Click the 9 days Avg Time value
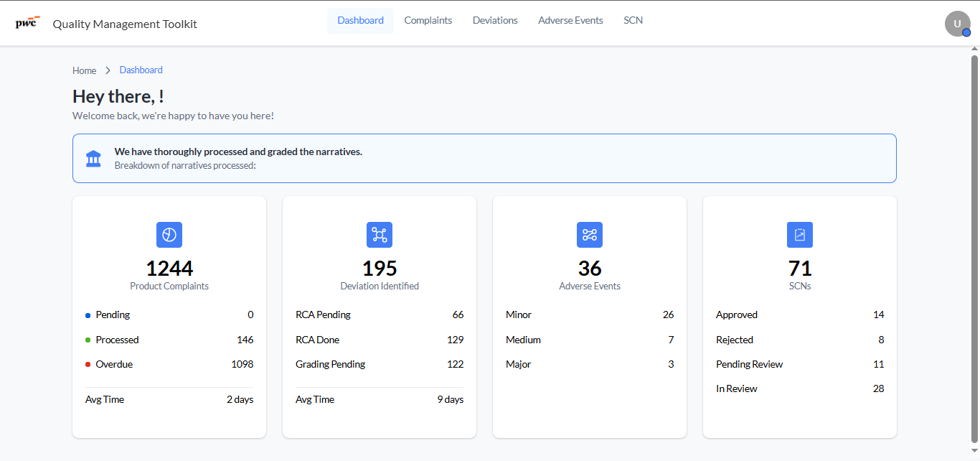The width and height of the screenshot is (980, 461). 451,399
